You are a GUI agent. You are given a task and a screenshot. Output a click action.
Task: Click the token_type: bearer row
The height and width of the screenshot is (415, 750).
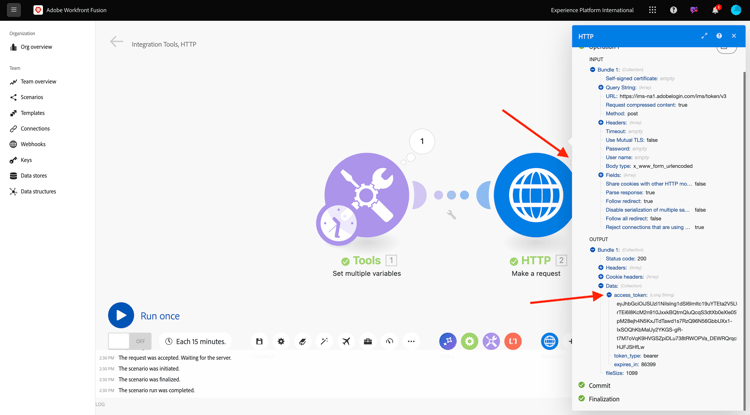(636, 356)
